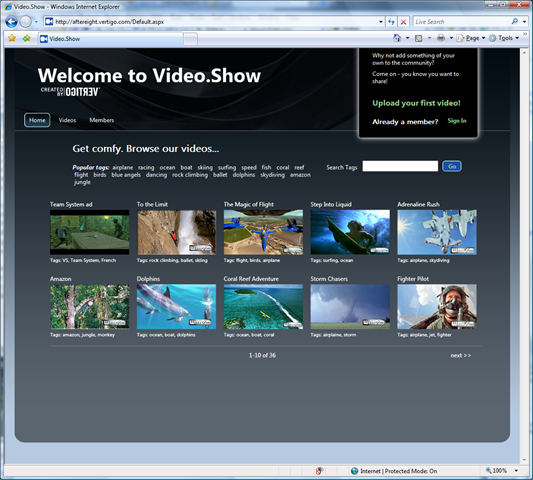The height and width of the screenshot is (480, 533).
Task: Open the Coral Reef Adventure thumbnail
Action: click(263, 307)
